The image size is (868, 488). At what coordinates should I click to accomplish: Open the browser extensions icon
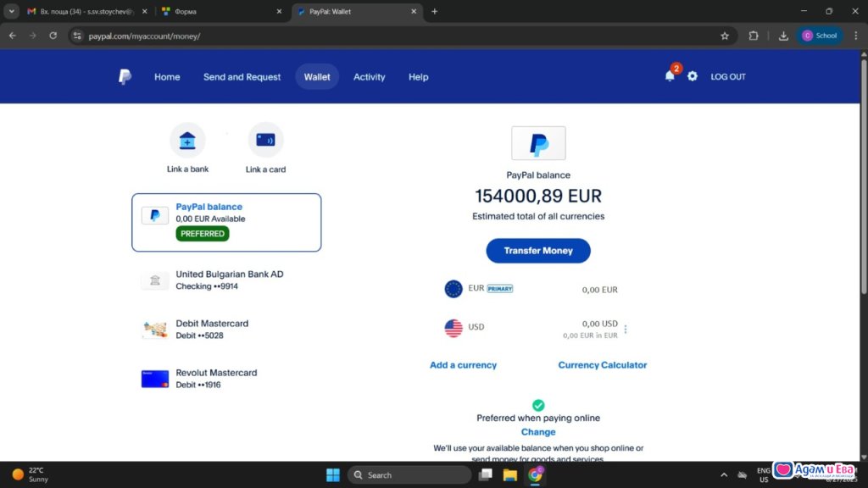tap(754, 36)
